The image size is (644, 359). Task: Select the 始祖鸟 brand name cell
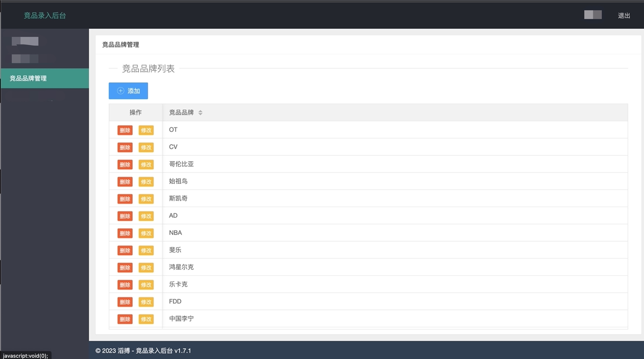(x=395, y=181)
